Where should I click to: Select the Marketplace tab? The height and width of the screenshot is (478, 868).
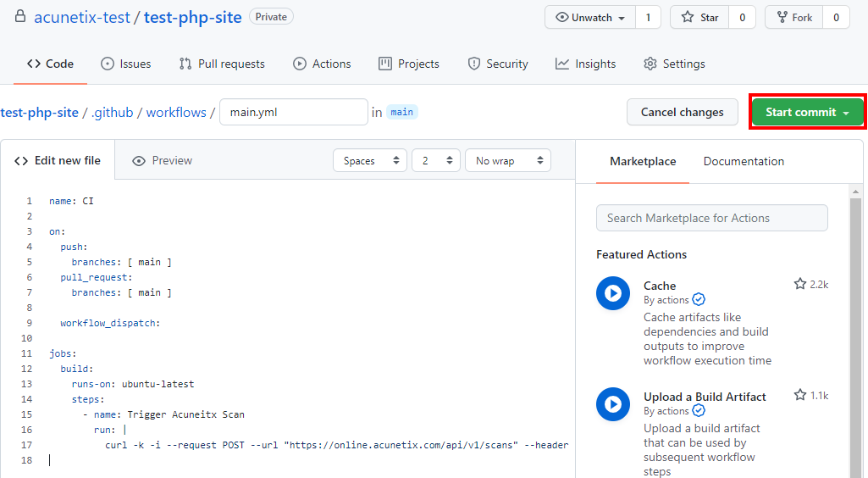pyautogui.click(x=643, y=161)
